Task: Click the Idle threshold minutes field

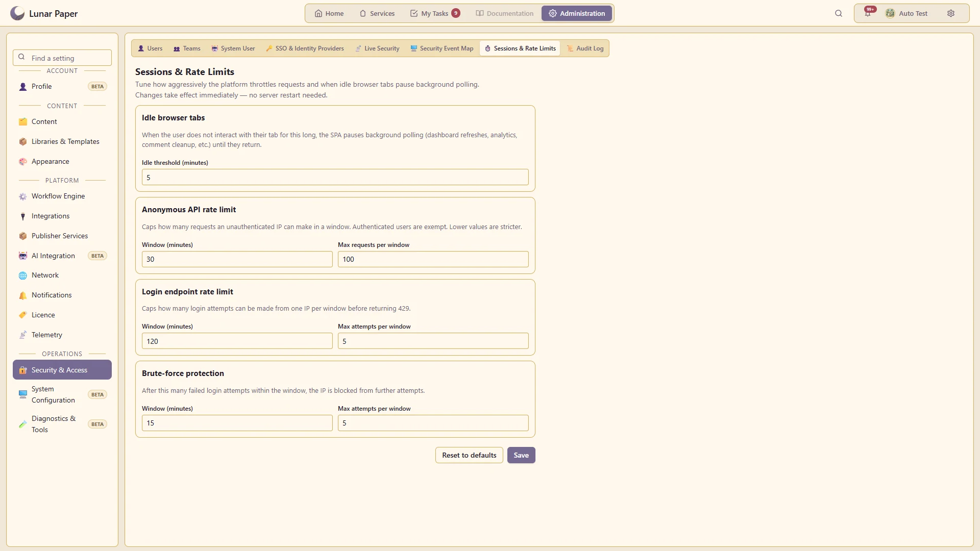Action: click(x=335, y=177)
